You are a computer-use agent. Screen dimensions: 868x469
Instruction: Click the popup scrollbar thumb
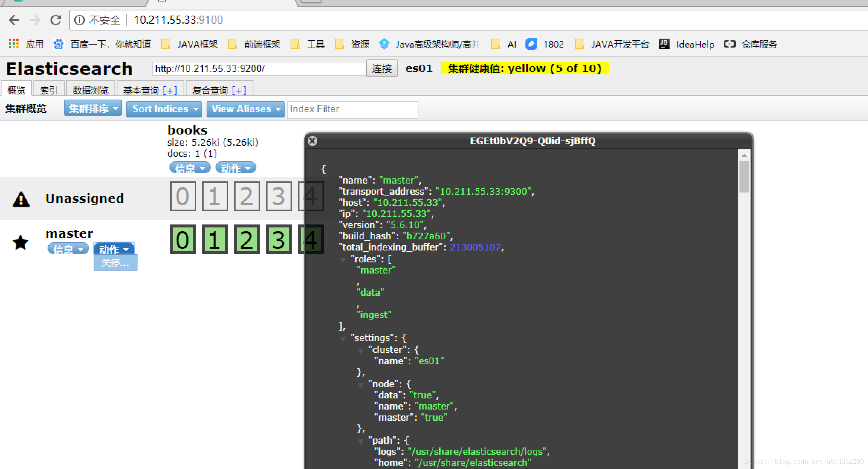click(x=744, y=177)
